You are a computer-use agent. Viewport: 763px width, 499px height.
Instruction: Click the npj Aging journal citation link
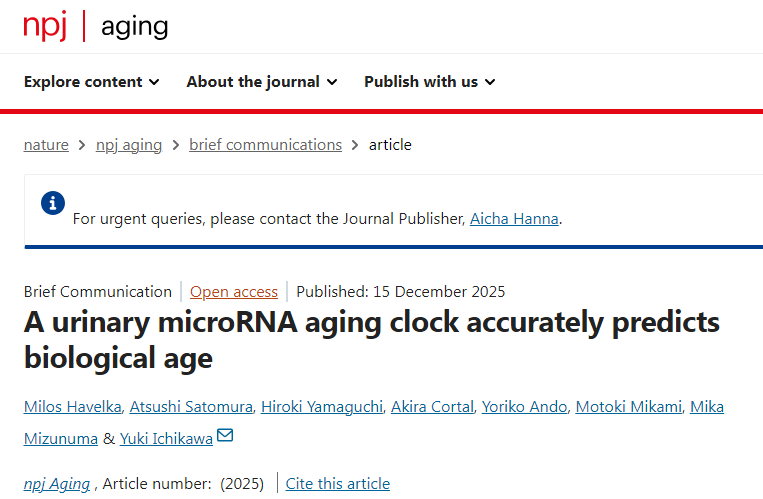coord(57,484)
